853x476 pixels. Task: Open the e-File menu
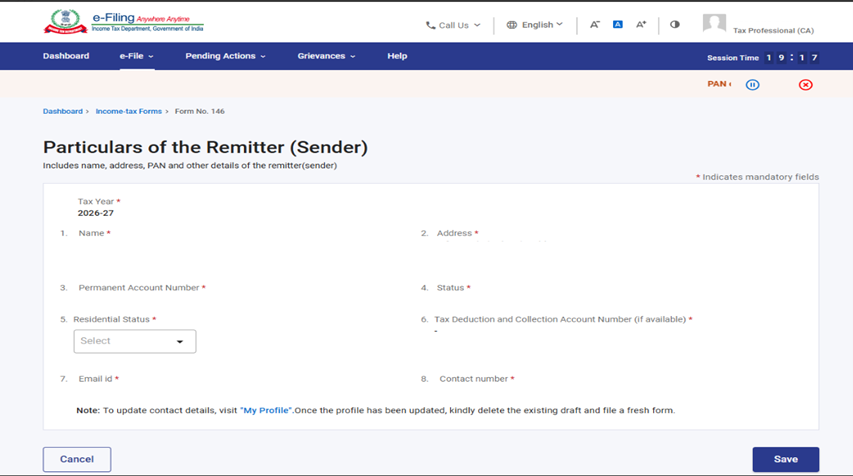pyautogui.click(x=136, y=56)
